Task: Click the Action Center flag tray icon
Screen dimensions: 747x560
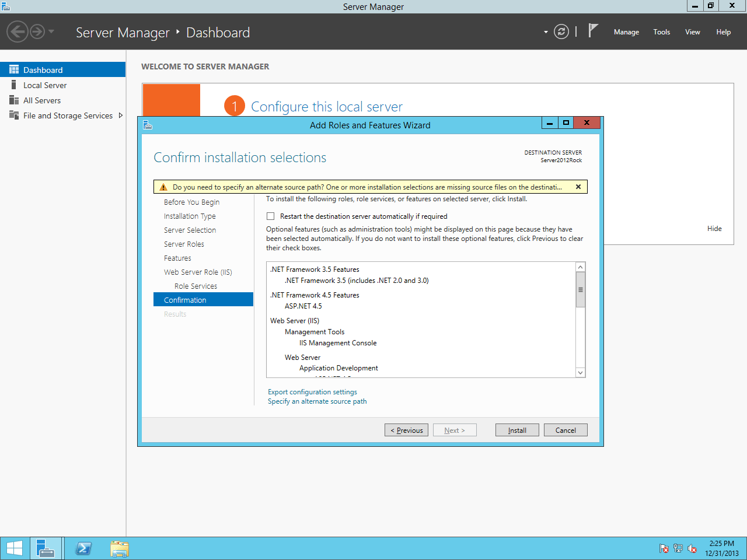Action: point(664,548)
